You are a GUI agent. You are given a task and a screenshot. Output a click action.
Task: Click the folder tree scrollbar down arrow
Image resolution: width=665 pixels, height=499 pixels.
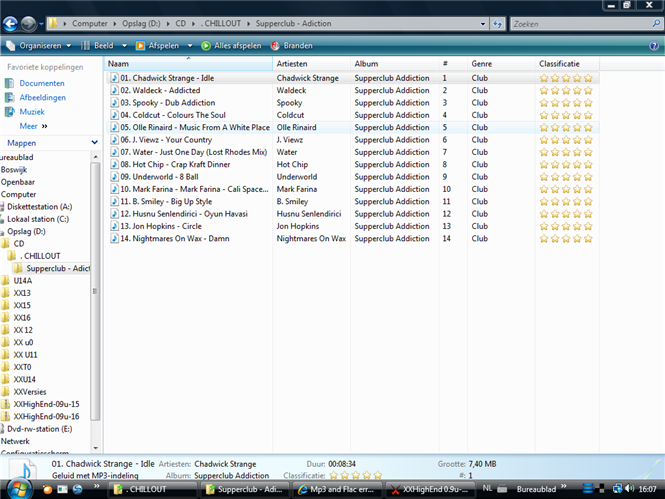(x=95, y=448)
